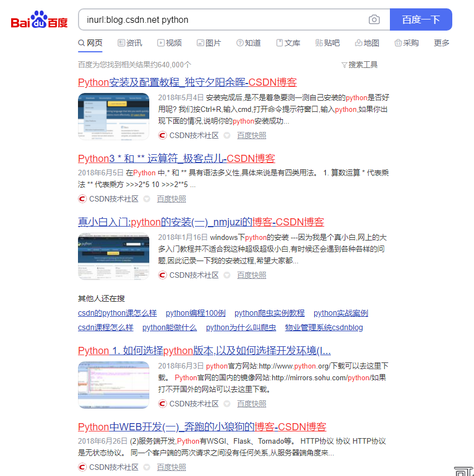474x476 pixels.
Task: Click the 百度一下 search button
Action: pos(421,19)
